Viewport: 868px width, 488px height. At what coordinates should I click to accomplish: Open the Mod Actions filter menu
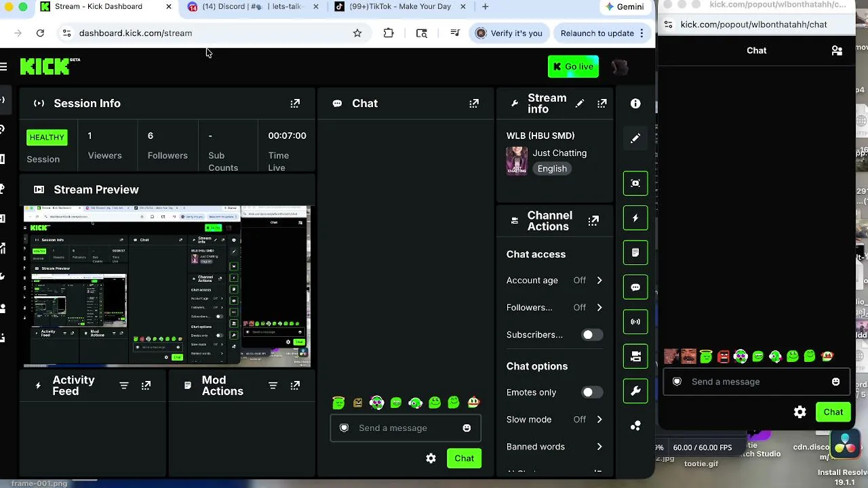pos(273,386)
